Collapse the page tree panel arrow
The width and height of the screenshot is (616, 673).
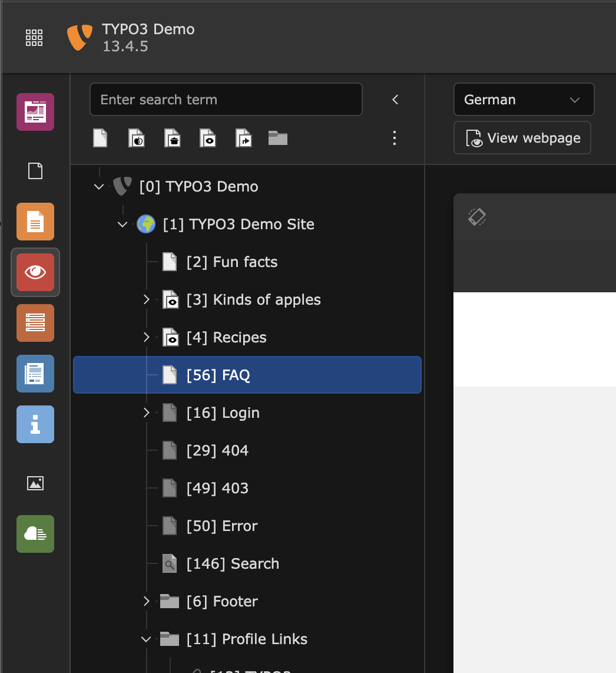(x=396, y=100)
